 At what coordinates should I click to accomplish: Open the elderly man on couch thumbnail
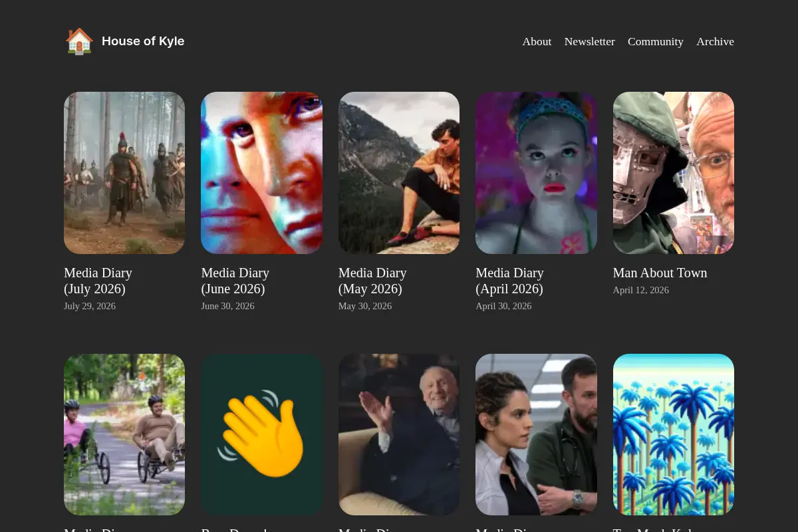(x=399, y=434)
